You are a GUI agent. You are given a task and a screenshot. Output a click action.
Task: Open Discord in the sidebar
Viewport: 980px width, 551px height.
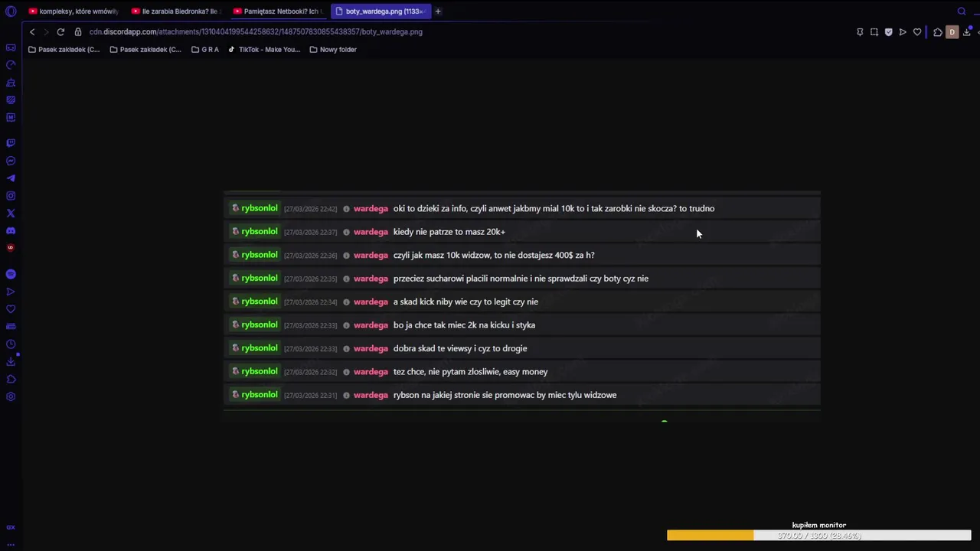pos(11,231)
